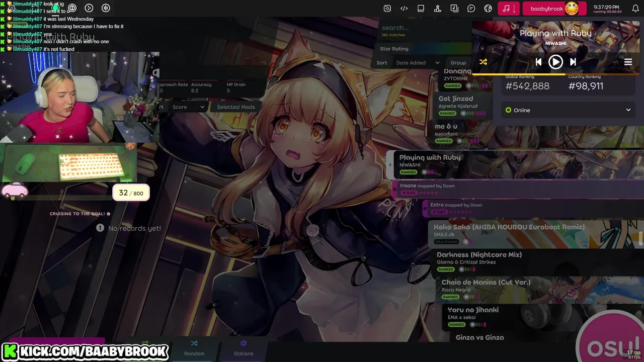Image resolution: width=644 pixels, height=362 pixels.
Task: Open the playlist hamburger menu
Action: (628, 62)
